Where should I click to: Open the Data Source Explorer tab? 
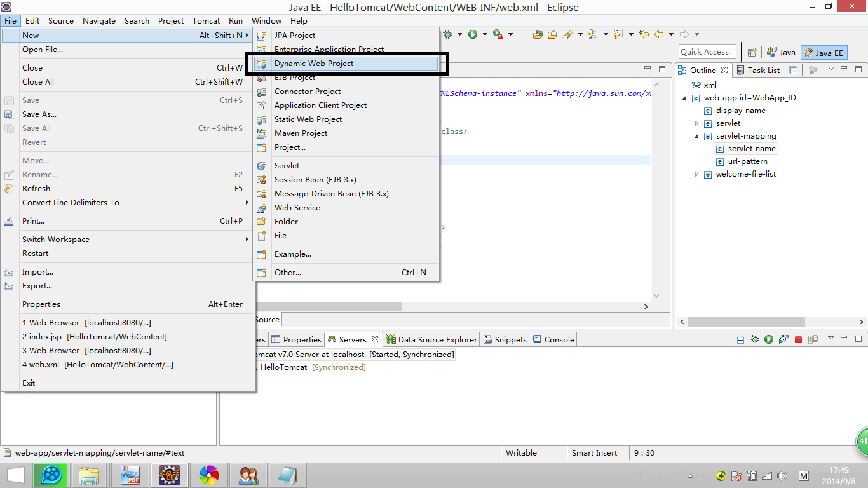pos(431,339)
